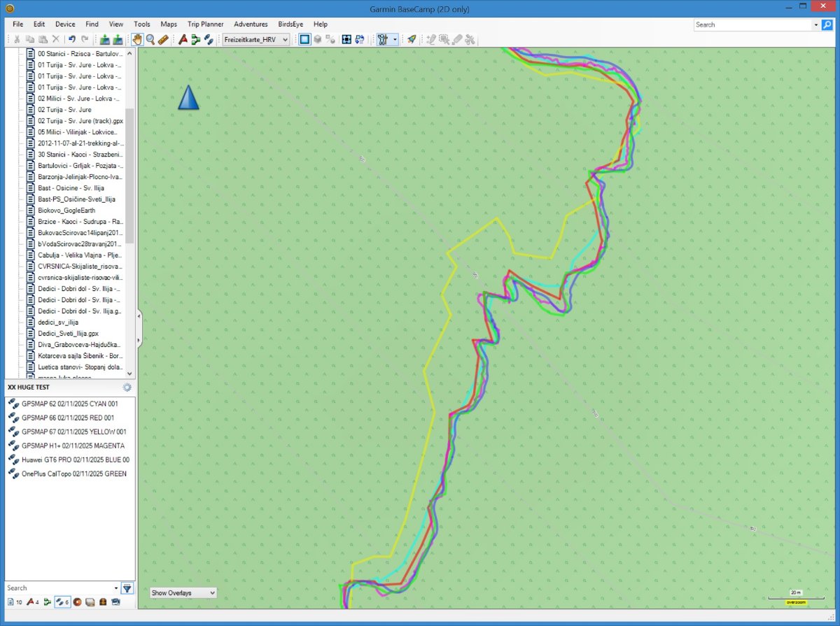The width and height of the screenshot is (840, 626).
Task: Open the activity profile dropdown arrow
Action: pyautogui.click(x=395, y=40)
